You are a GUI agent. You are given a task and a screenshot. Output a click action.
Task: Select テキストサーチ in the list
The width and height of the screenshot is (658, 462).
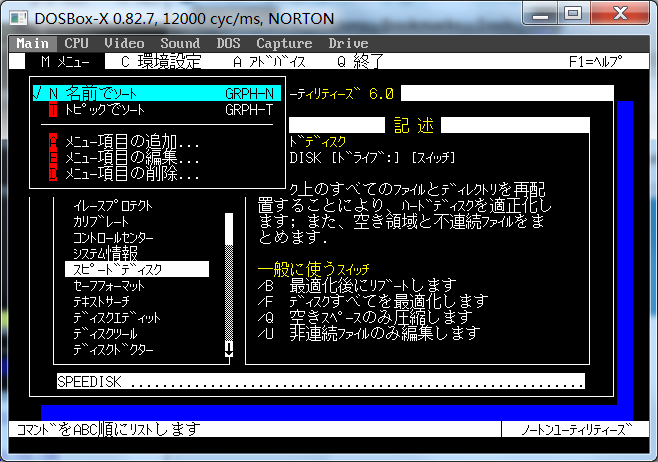[101, 301]
